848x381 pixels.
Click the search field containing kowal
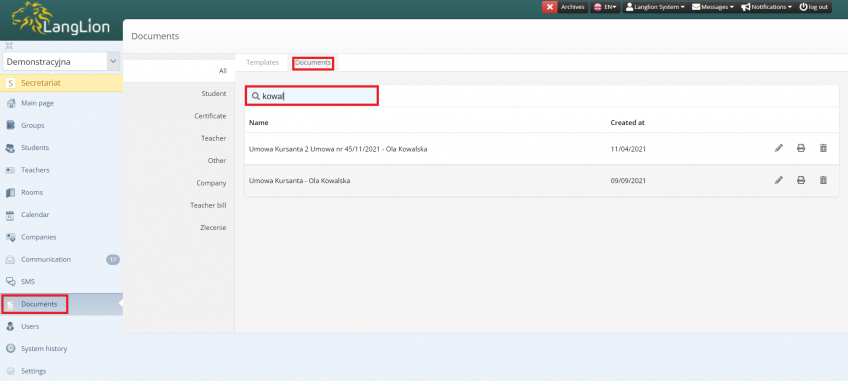pyautogui.click(x=312, y=96)
